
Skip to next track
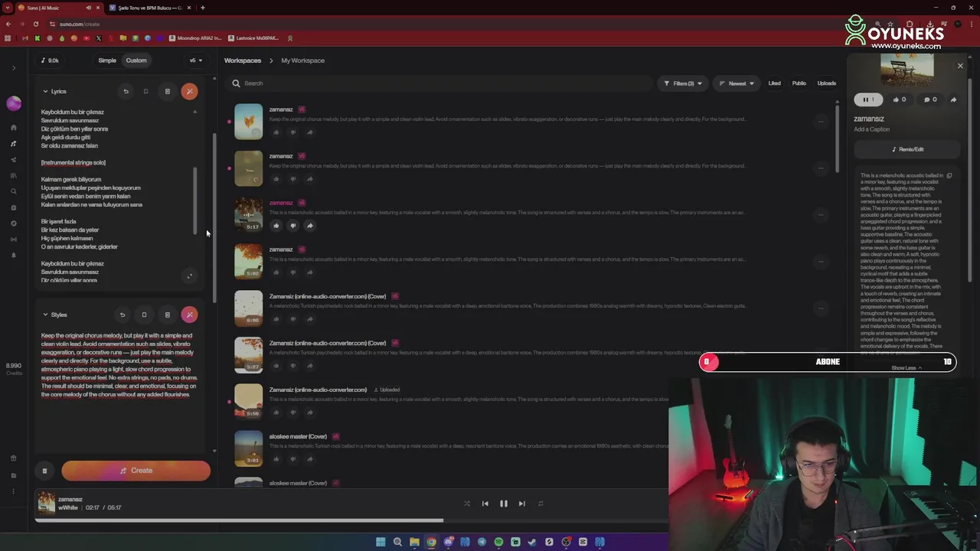[522, 504]
